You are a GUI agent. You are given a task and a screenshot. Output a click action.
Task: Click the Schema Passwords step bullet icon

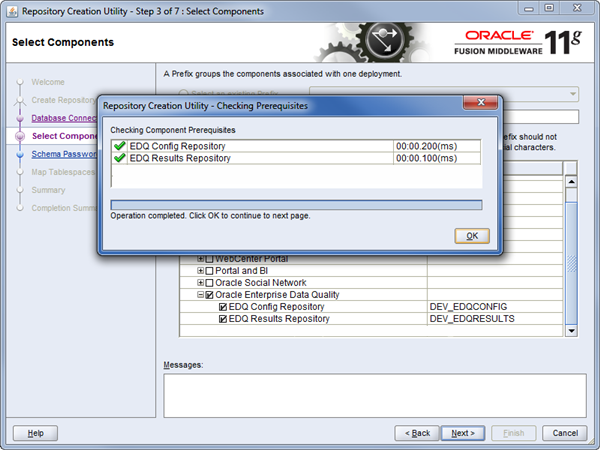pos(20,154)
